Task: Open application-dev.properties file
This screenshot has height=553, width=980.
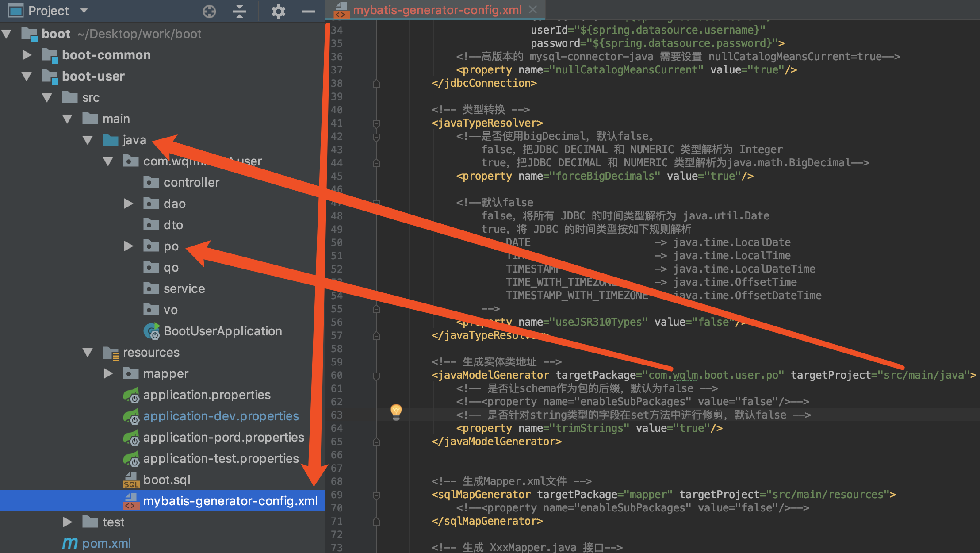Action: coord(221,416)
